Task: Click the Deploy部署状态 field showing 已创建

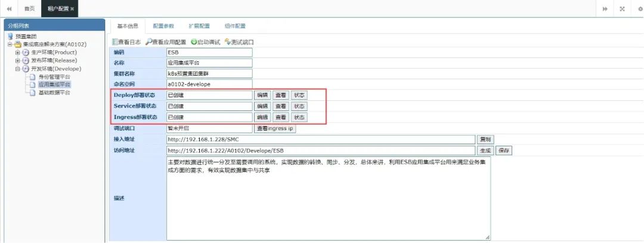Action: 209,95
